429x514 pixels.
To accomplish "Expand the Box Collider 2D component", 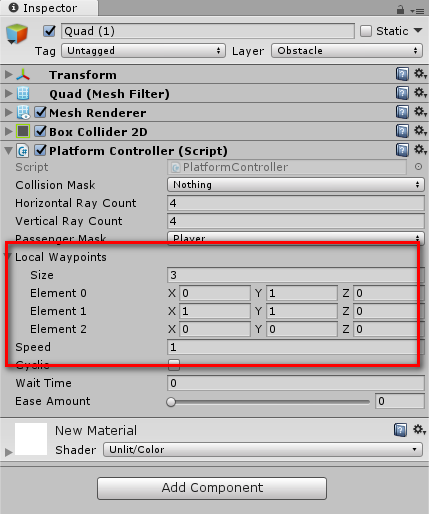I will point(8,132).
